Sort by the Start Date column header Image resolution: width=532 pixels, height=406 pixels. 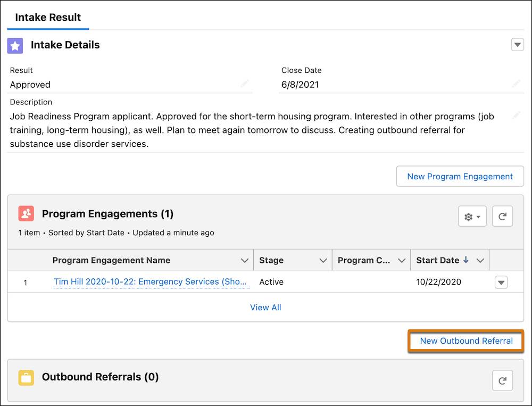click(x=437, y=261)
